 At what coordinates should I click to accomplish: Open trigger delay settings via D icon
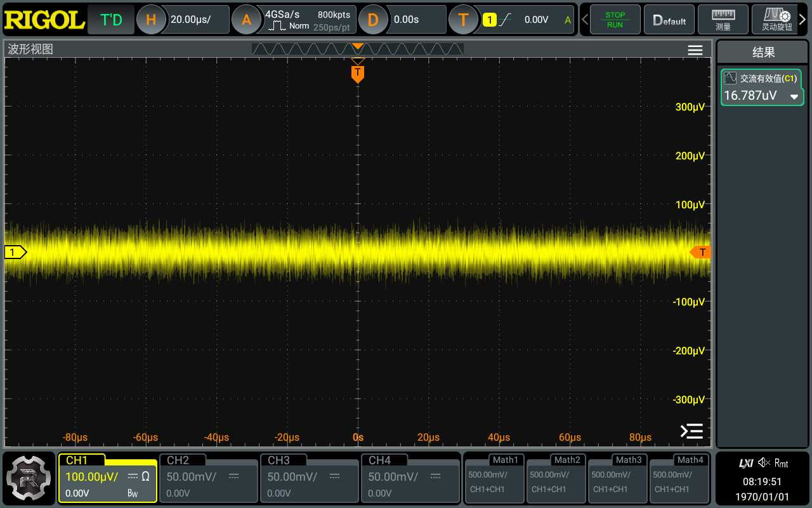[374, 19]
